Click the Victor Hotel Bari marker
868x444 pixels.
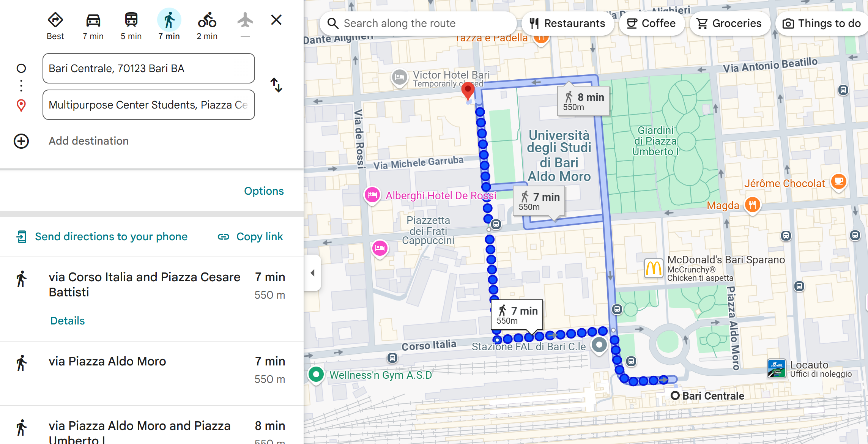tap(399, 78)
